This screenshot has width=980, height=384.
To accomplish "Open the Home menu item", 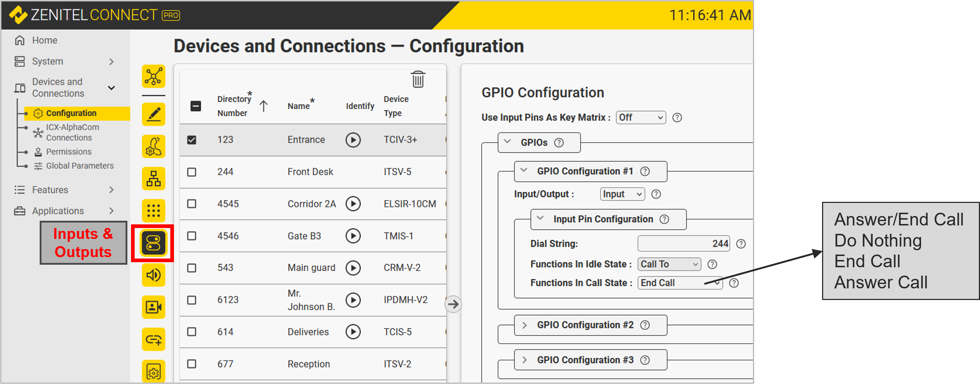I will 44,40.
